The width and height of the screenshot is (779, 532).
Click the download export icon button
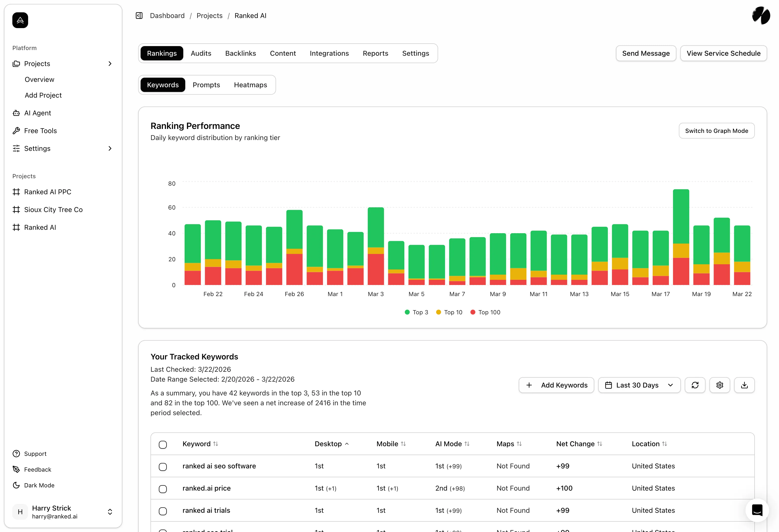click(744, 385)
